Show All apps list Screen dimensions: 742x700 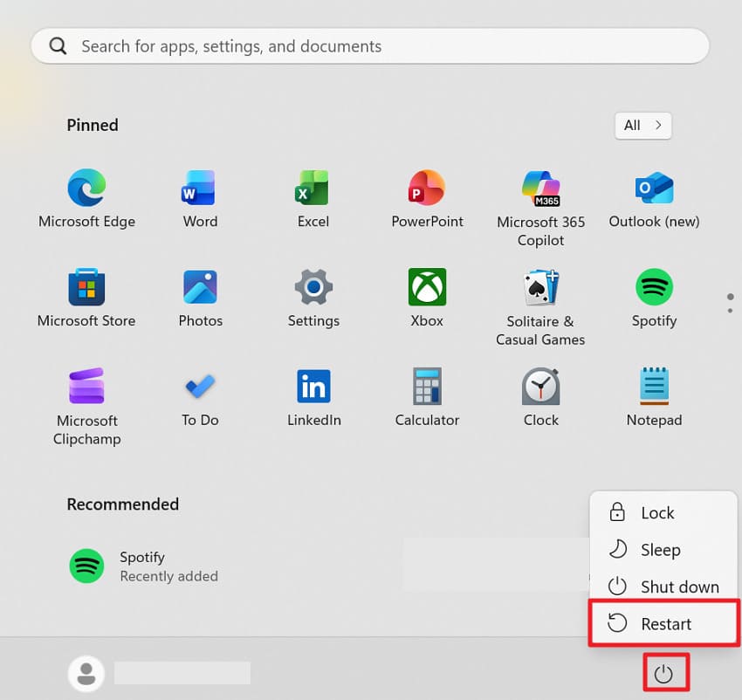tap(642, 126)
